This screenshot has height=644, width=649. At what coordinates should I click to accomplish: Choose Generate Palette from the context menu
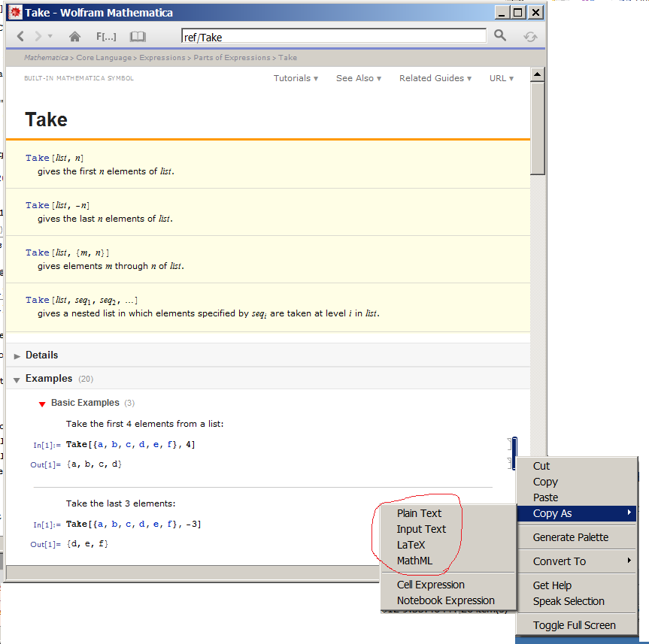click(576, 537)
